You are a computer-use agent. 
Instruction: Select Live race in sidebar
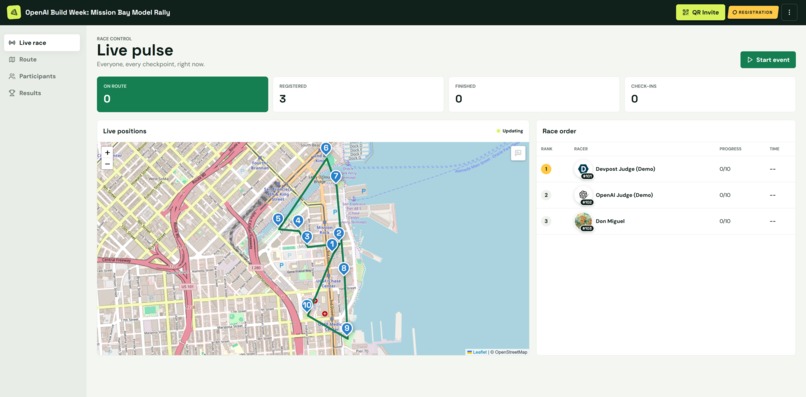[42, 43]
